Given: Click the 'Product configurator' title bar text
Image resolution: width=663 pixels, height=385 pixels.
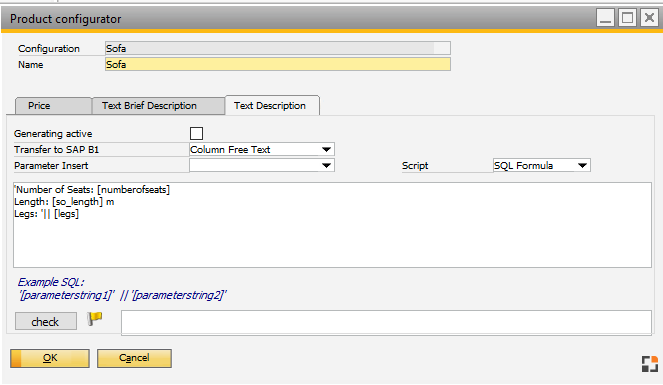Looking at the screenshot, I should point(66,19).
